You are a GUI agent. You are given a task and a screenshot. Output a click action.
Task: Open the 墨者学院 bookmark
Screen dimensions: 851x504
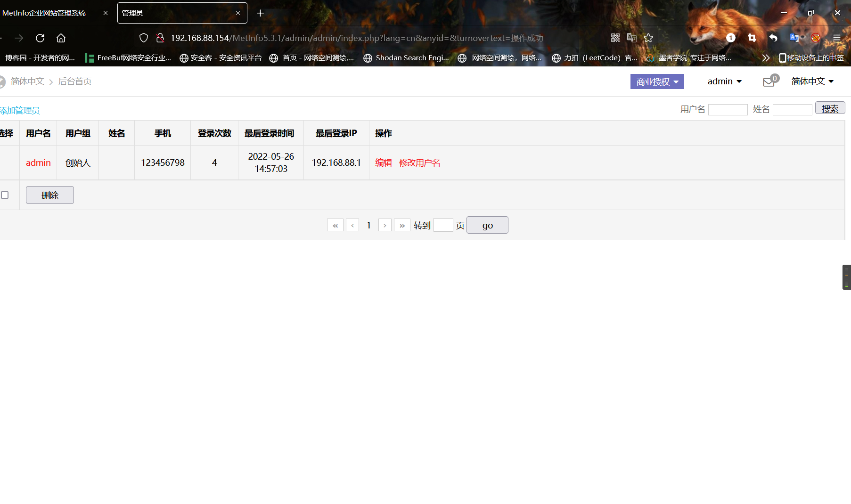(x=689, y=58)
